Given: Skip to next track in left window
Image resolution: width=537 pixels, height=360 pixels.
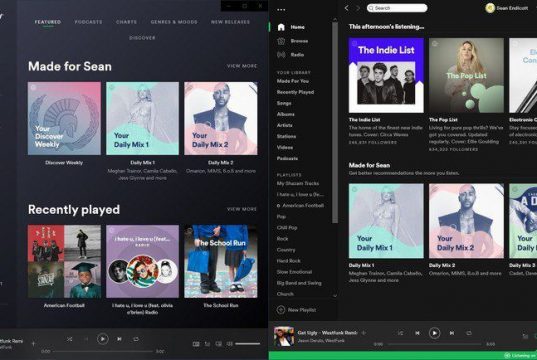Looking at the screenshot, I should tap(119, 339).
